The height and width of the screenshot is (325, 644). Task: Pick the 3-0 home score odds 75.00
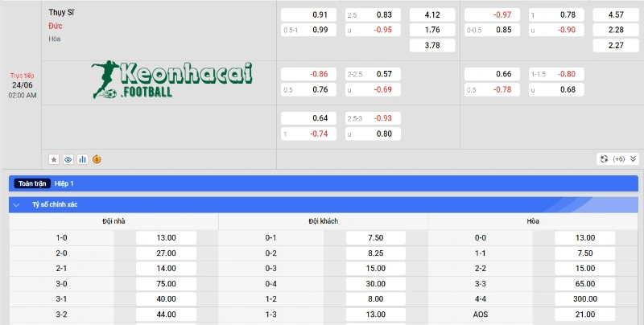(x=167, y=283)
